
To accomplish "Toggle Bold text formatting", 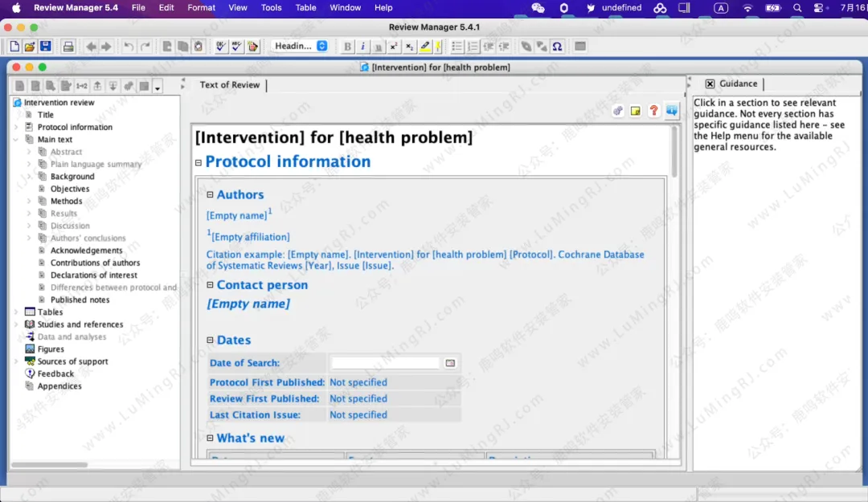I will 347,47.
